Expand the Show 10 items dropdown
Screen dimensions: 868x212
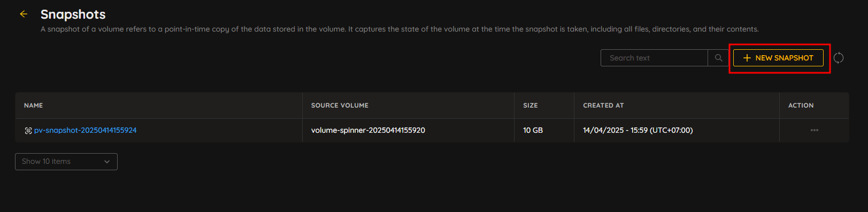66,162
